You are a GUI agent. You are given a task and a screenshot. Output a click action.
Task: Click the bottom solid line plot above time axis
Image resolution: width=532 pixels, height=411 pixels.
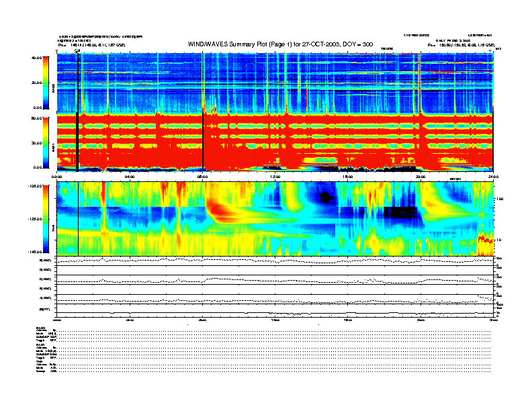(x=275, y=313)
